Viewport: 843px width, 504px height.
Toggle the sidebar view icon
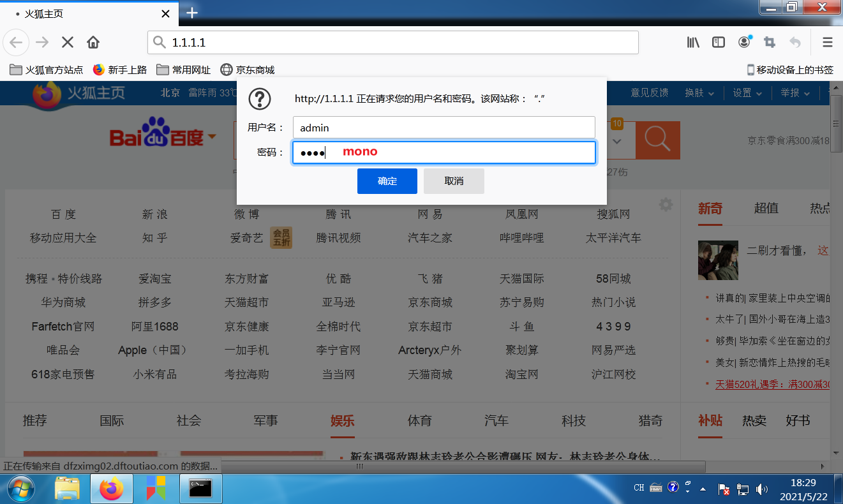(719, 43)
